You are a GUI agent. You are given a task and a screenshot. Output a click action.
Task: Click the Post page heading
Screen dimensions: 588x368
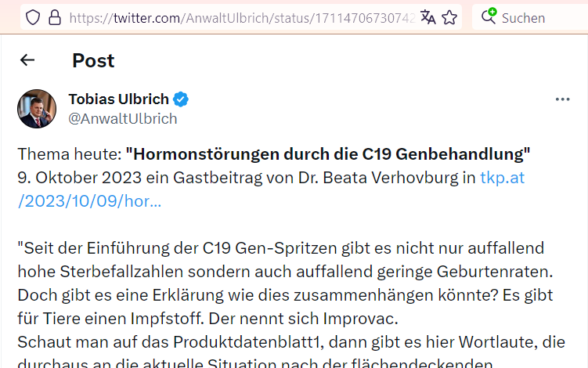tap(93, 60)
